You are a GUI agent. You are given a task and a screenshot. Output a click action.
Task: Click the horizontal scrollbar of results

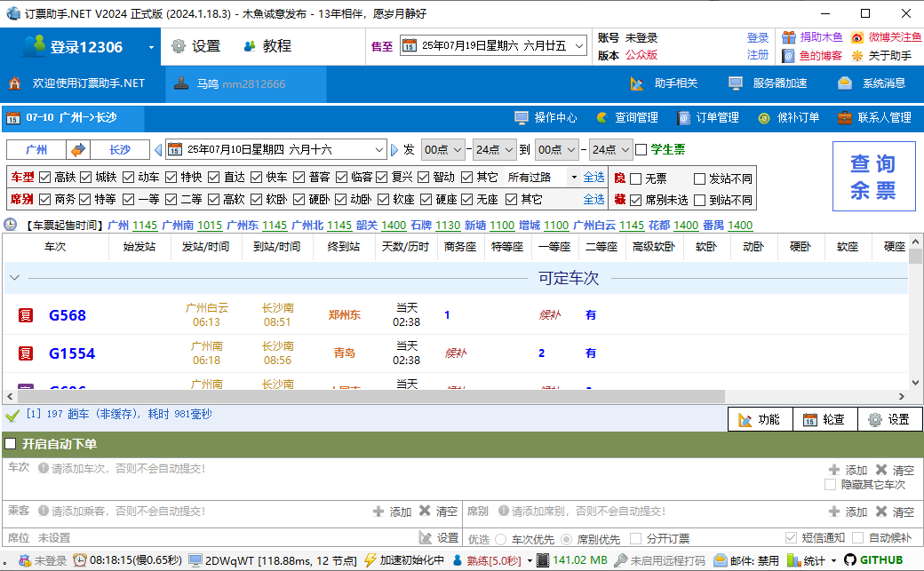370,396
